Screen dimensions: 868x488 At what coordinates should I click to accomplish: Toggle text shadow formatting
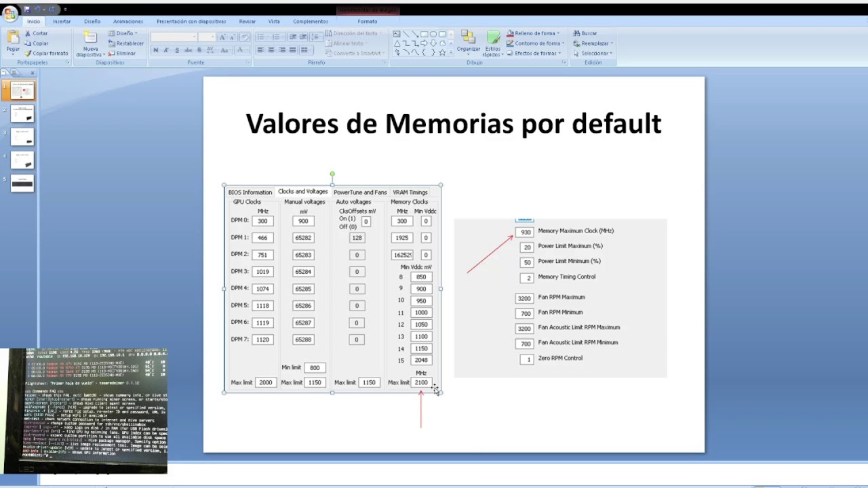(199, 50)
